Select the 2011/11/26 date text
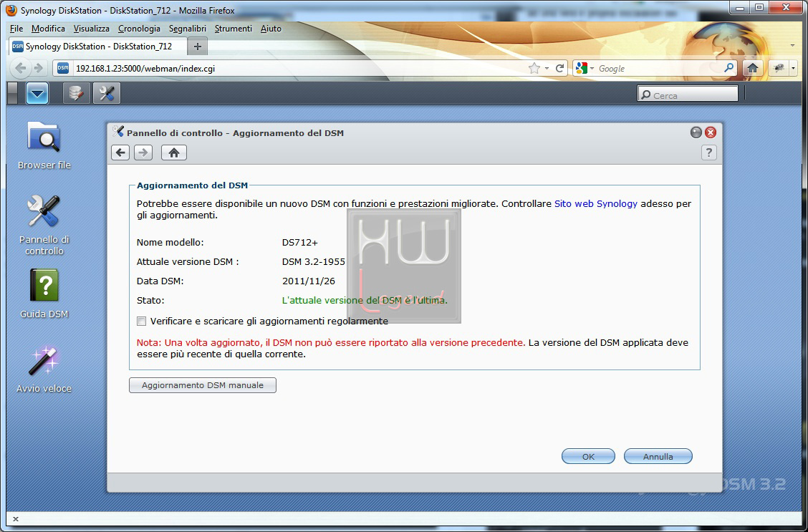Viewport: 808px width, 532px height. click(x=308, y=281)
